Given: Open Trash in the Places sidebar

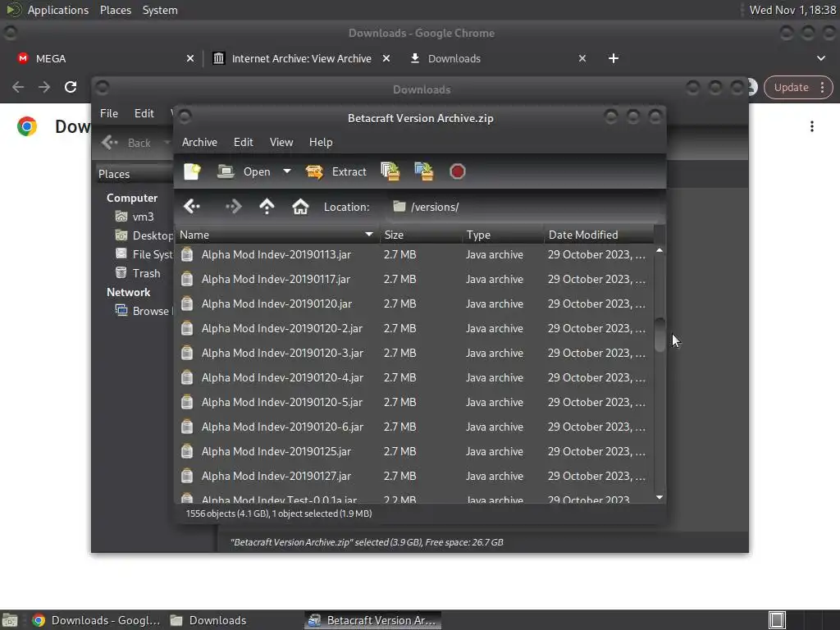Looking at the screenshot, I should pyautogui.click(x=138, y=273).
